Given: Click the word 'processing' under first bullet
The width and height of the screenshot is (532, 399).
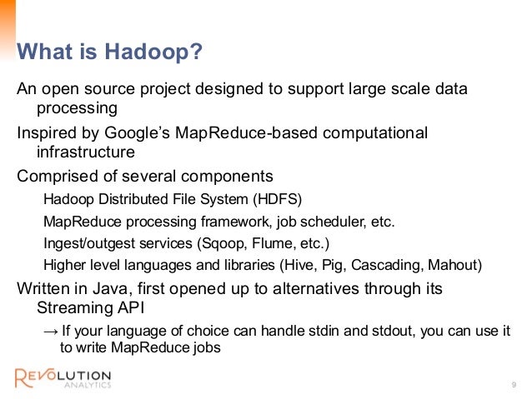Looking at the screenshot, I should [x=77, y=108].
